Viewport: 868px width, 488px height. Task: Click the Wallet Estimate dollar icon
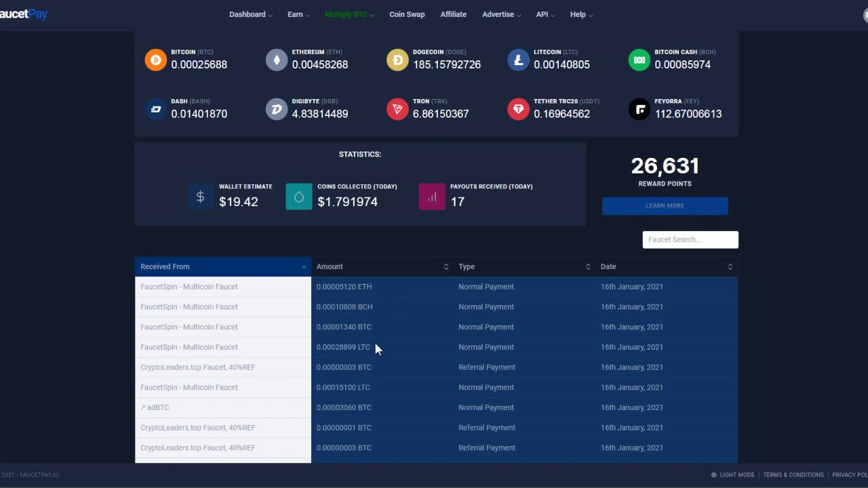pos(200,197)
